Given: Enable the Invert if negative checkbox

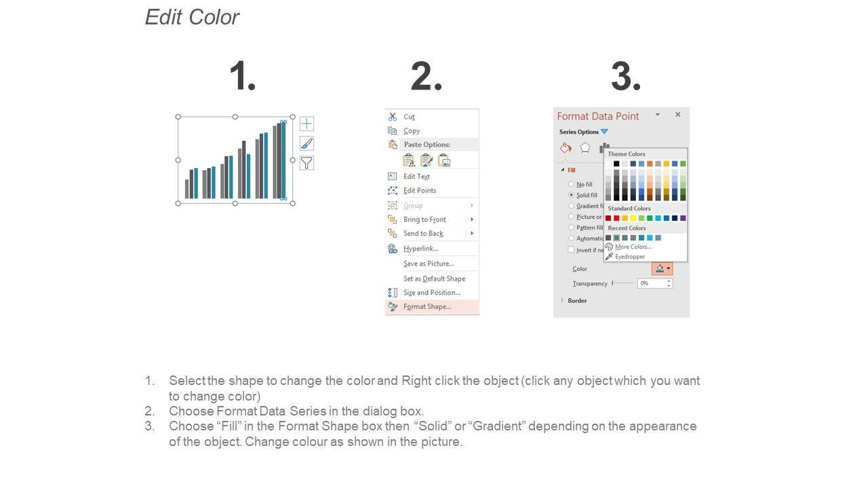Looking at the screenshot, I should [x=572, y=249].
